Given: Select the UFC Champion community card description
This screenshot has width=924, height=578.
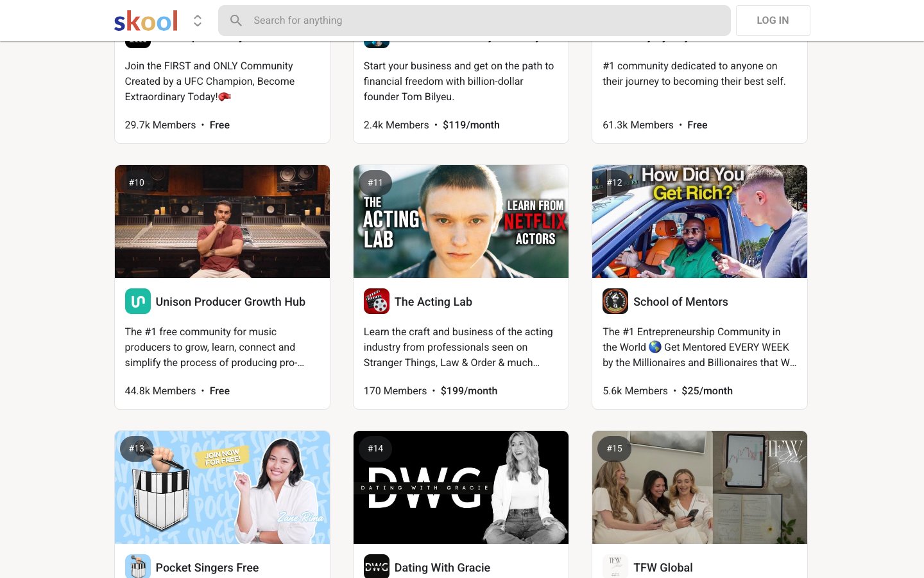Looking at the screenshot, I should [x=210, y=82].
